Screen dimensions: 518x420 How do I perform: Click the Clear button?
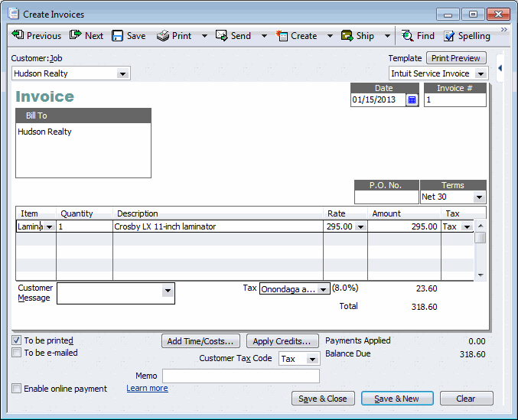click(466, 399)
